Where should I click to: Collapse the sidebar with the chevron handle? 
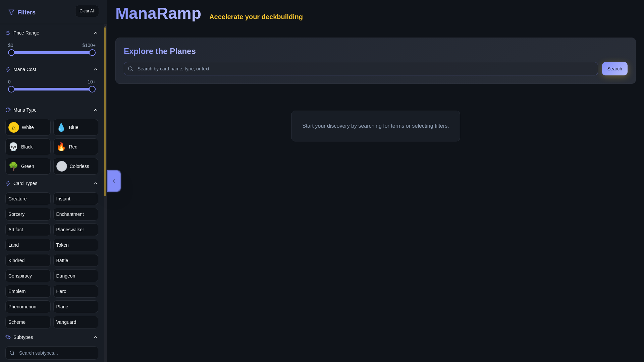(x=114, y=181)
